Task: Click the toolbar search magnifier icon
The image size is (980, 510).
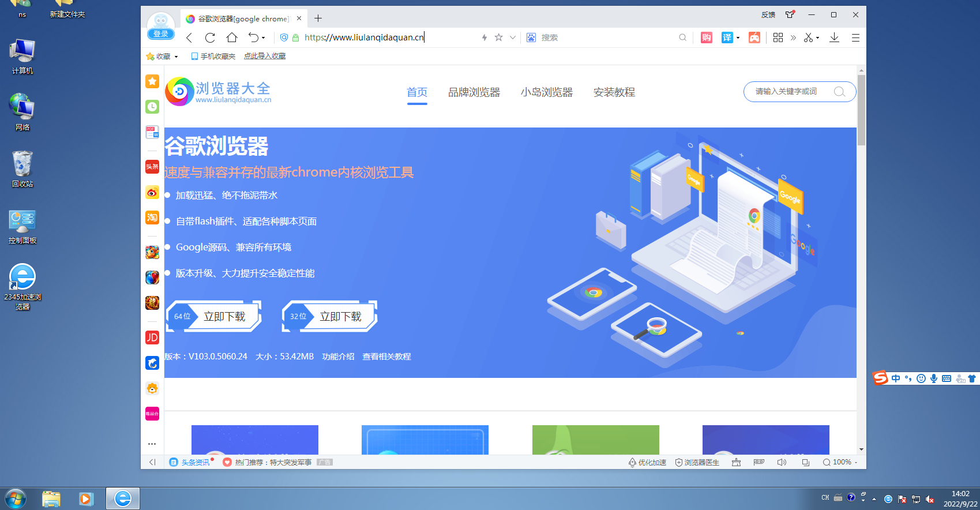Action: click(683, 37)
